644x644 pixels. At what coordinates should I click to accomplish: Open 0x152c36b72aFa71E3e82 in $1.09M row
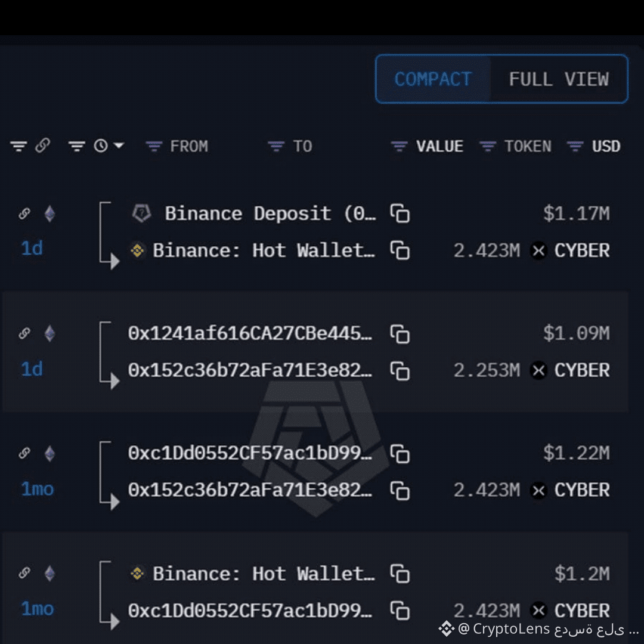coord(250,370)
